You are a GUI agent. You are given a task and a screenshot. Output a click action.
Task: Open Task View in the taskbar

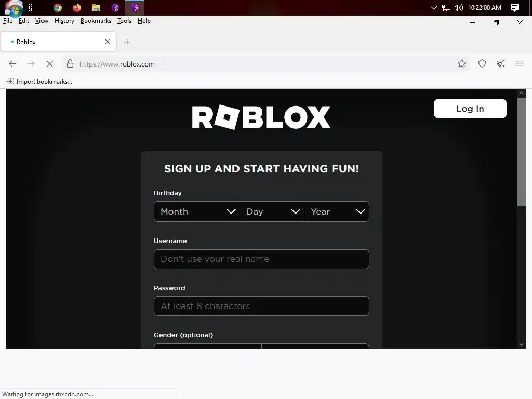point(28,7)
